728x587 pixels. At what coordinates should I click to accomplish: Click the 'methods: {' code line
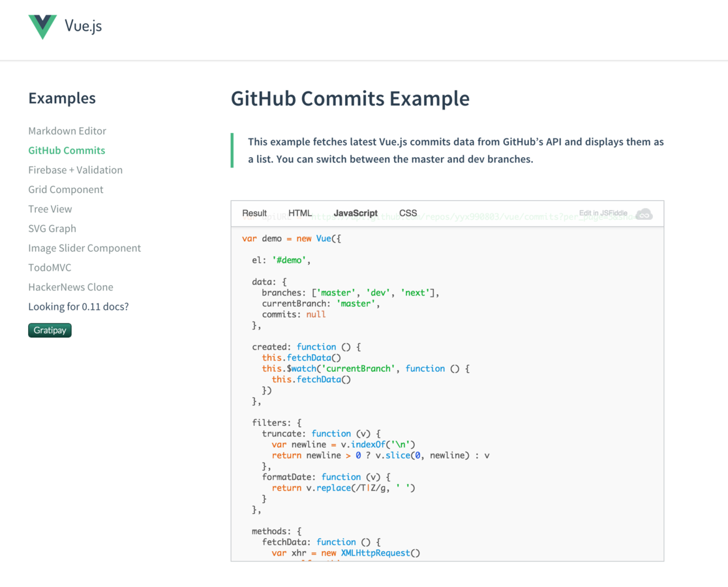tap(277, 532)
